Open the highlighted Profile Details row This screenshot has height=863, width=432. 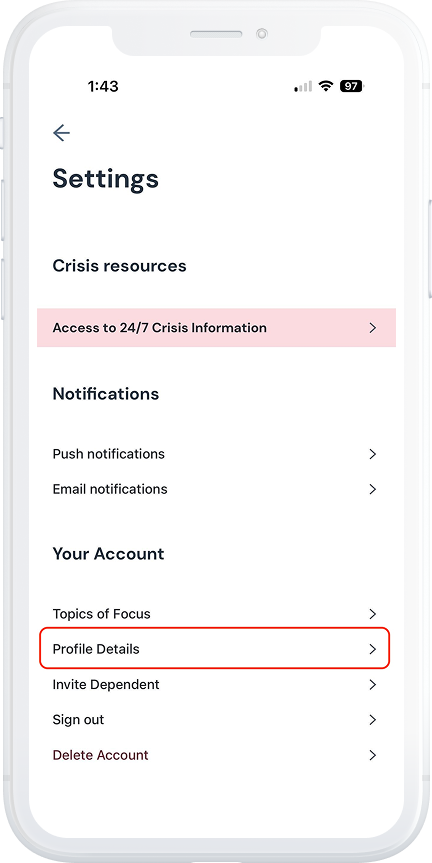pos(215,648)
